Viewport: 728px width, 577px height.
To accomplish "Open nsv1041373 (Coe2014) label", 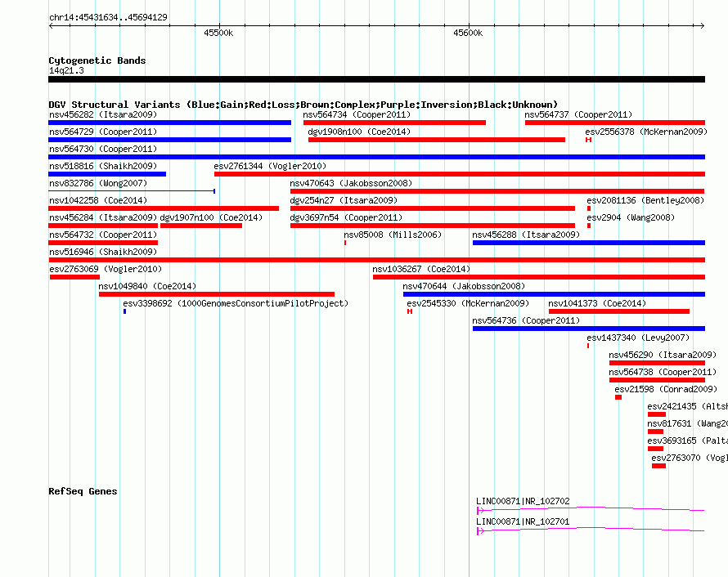I will point(597,303).
